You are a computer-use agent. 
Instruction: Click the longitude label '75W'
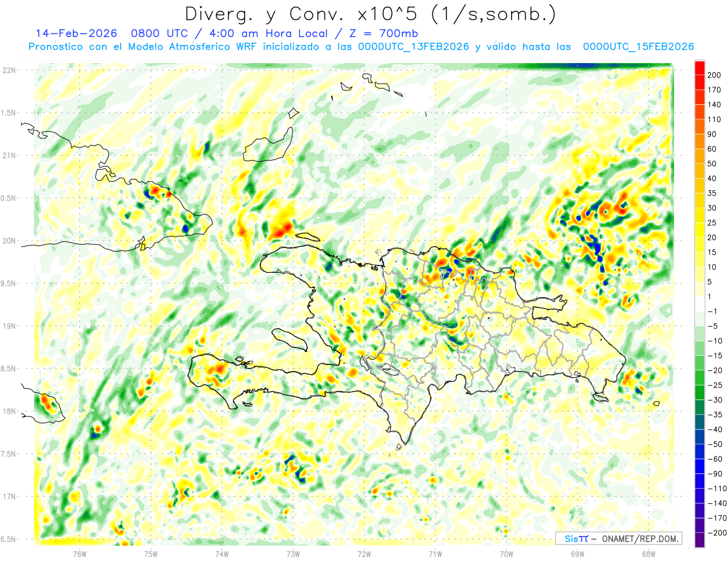pyautogui.click(x=151, y=554)
